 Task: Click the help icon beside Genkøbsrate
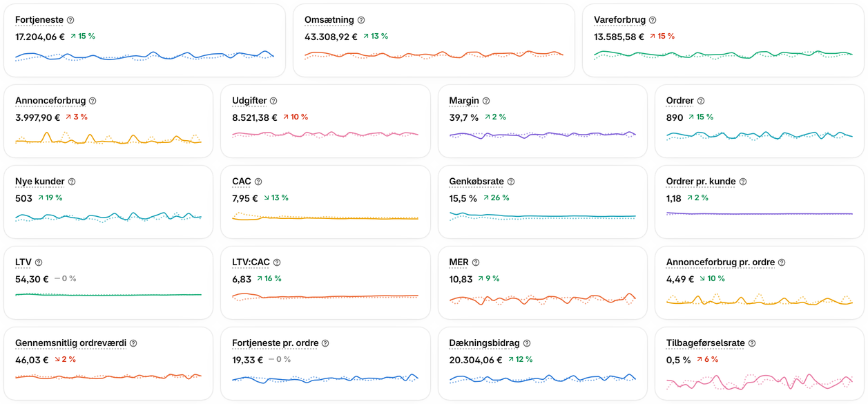pyautogui.click(x=511, y=182)
